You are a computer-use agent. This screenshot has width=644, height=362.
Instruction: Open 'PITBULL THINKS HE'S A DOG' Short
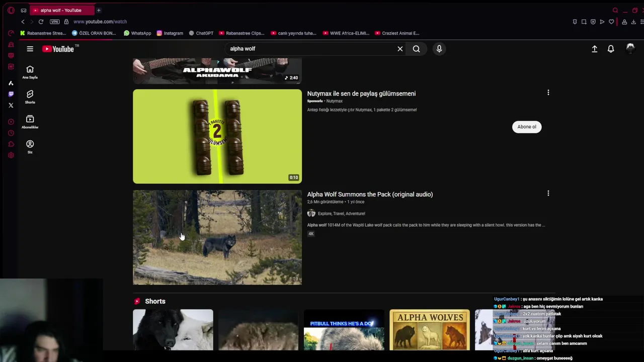[344, 330]
